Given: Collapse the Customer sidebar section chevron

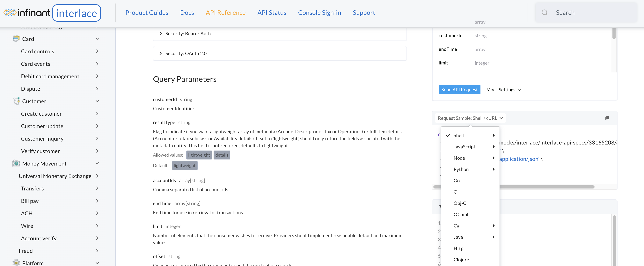Looking at the screenshot, I should click(97, 101).
